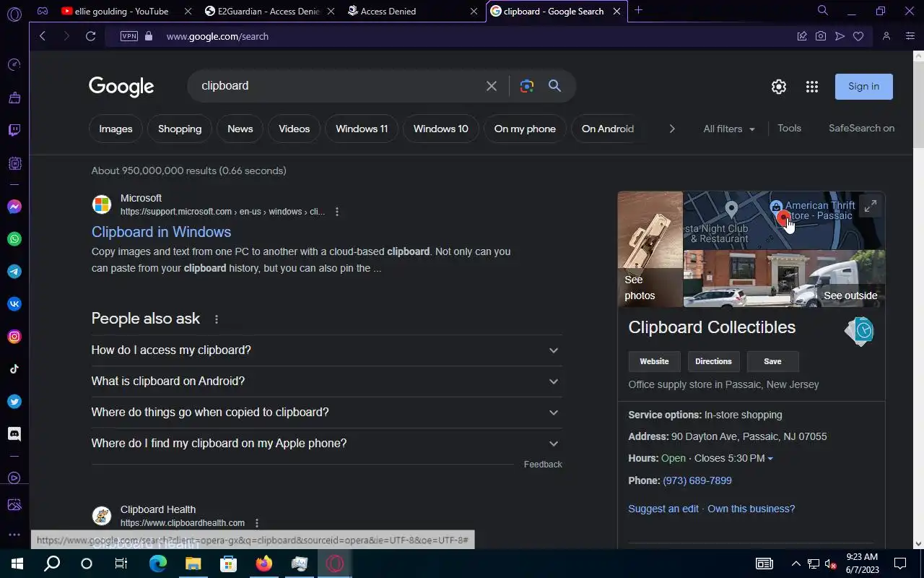Filter results by Images

(115, 129)
